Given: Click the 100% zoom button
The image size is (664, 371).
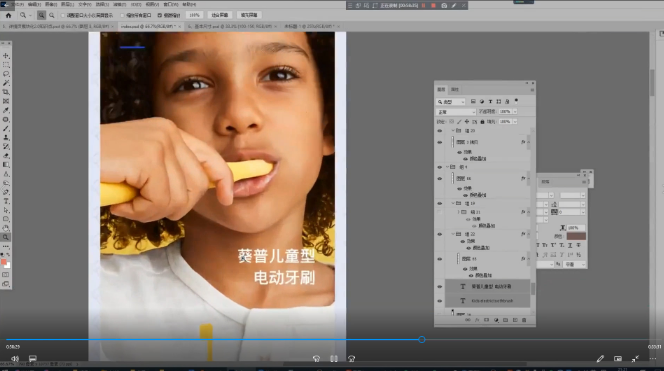Looking at the screenshot, I should (194, 15).
